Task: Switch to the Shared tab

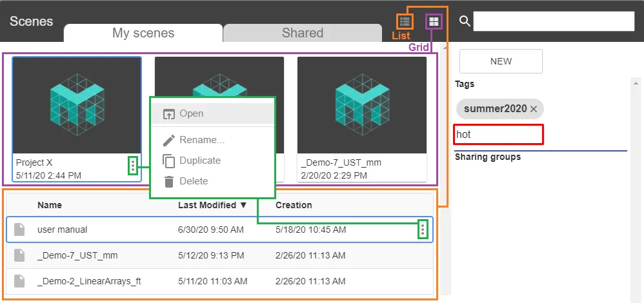Action: pos(302,33)
